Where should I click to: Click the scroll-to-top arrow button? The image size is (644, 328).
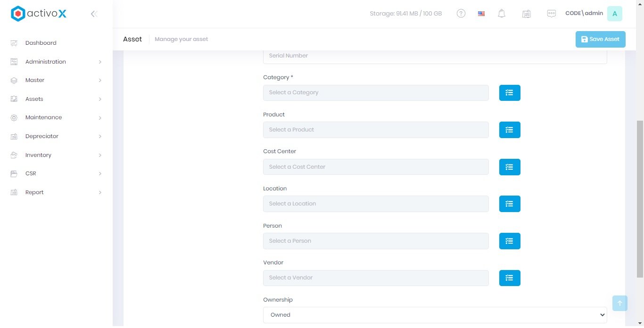(619, 303)
